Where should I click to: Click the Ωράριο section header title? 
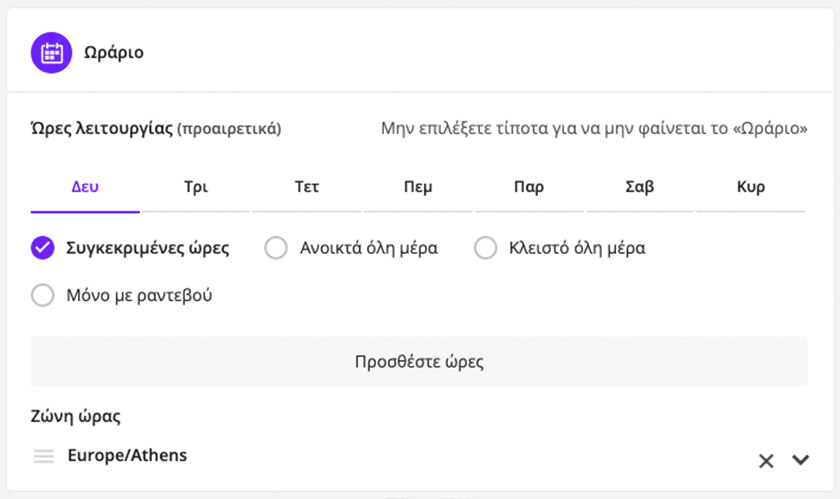(x=113, y=52)
